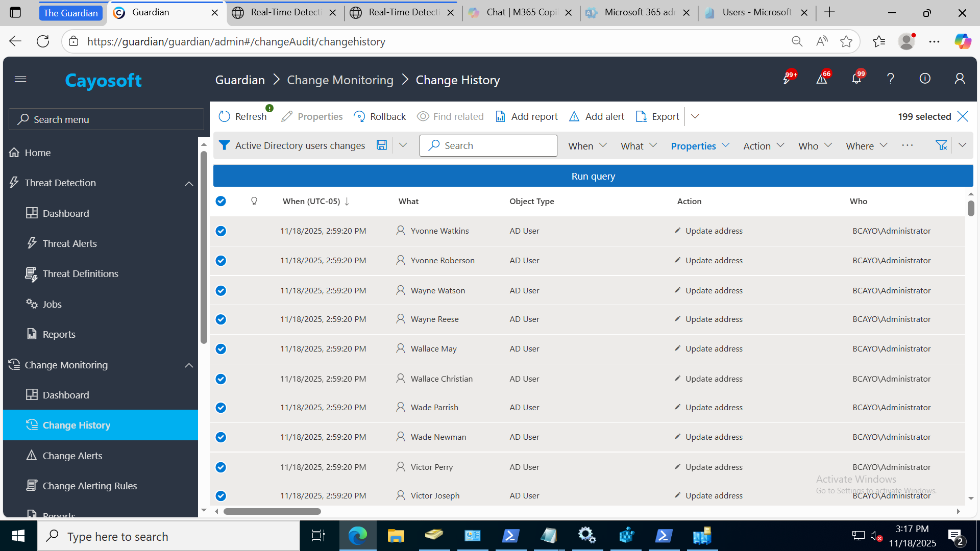Click the Rollback icon in toolbar
This screenshot has width=980, height=551.
click(359, 116)
